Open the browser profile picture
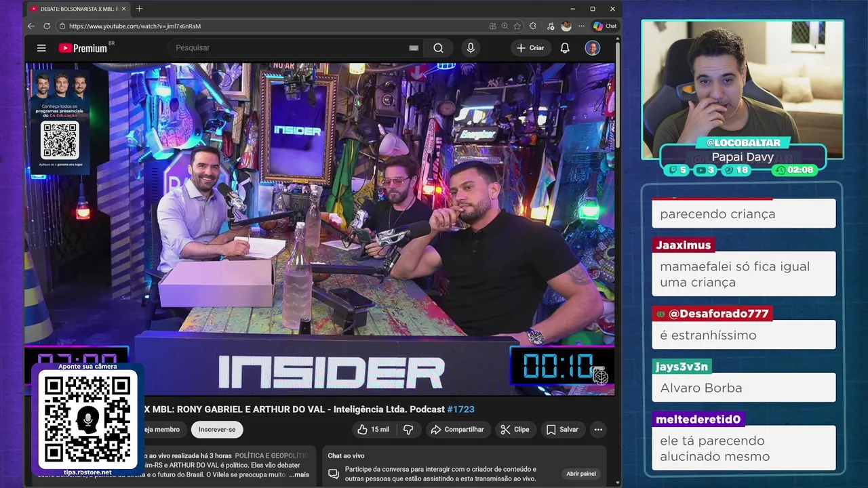868x488 pixels. pos(566,26)
